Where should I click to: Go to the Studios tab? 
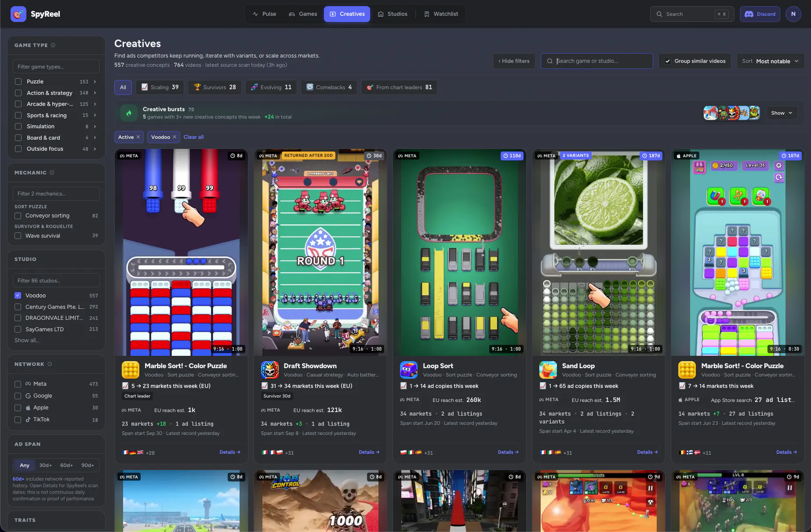[393, 14]
